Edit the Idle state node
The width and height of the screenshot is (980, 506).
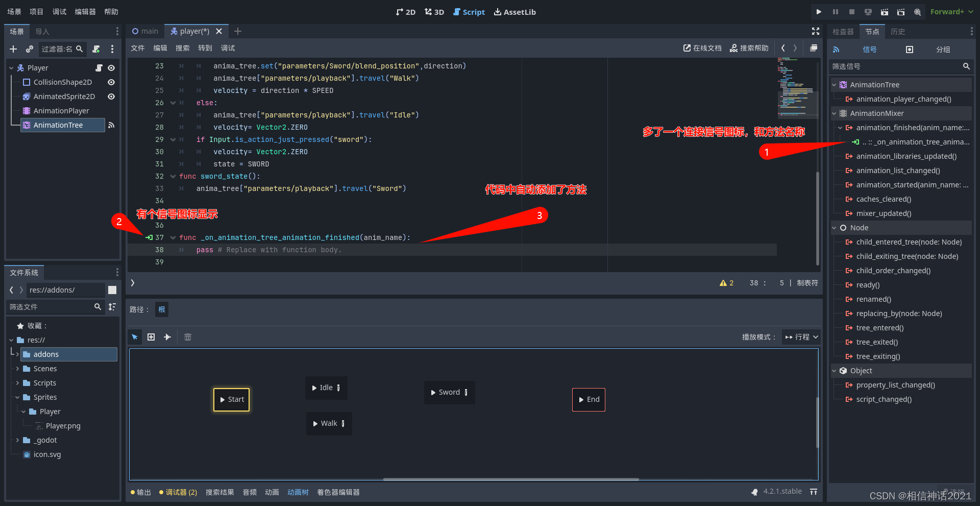338,388
